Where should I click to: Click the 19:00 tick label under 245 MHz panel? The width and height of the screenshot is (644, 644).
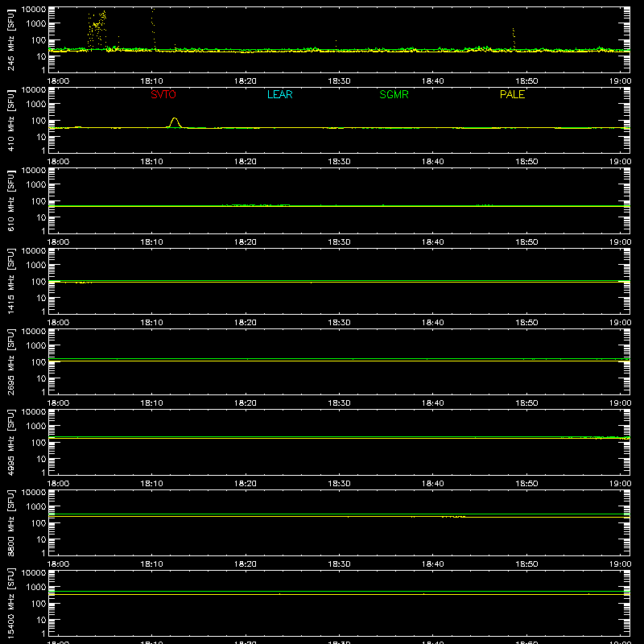click(x=620, y=81)
